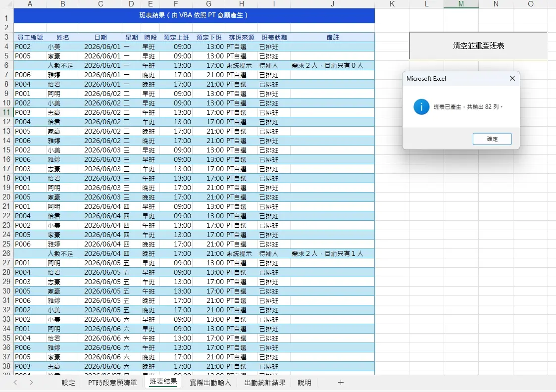Click the 星期 header cell

pos(132,37)
